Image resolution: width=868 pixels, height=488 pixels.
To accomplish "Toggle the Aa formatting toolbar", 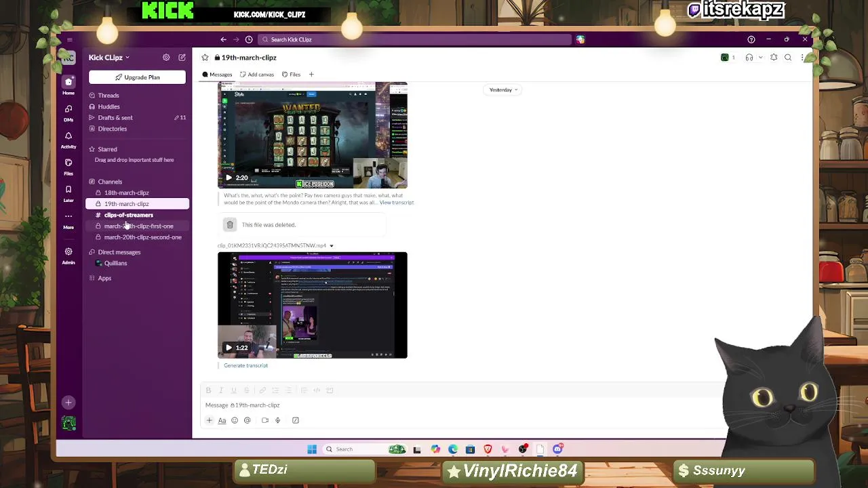I will click(222, 421).
